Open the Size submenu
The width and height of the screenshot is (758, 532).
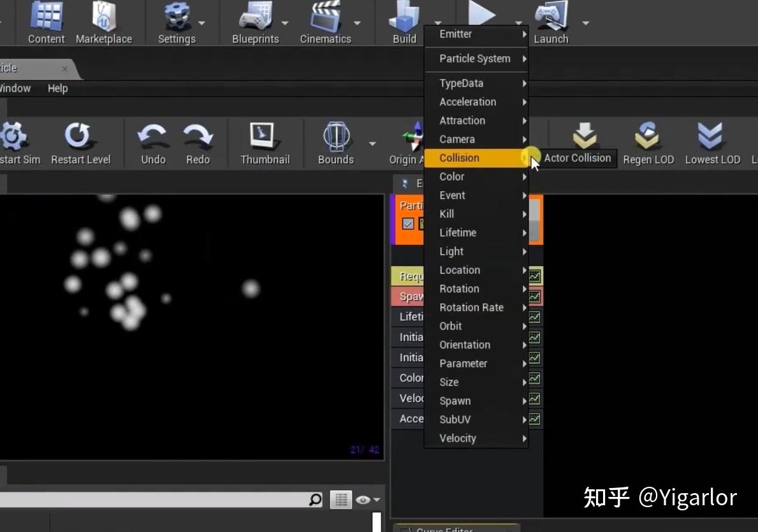476,382
